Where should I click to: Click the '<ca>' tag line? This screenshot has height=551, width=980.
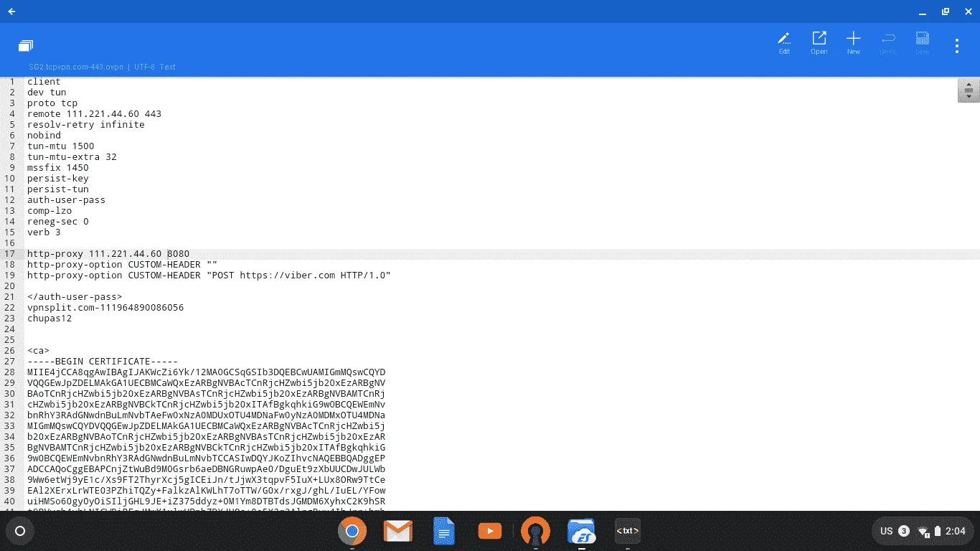point(38,351)
